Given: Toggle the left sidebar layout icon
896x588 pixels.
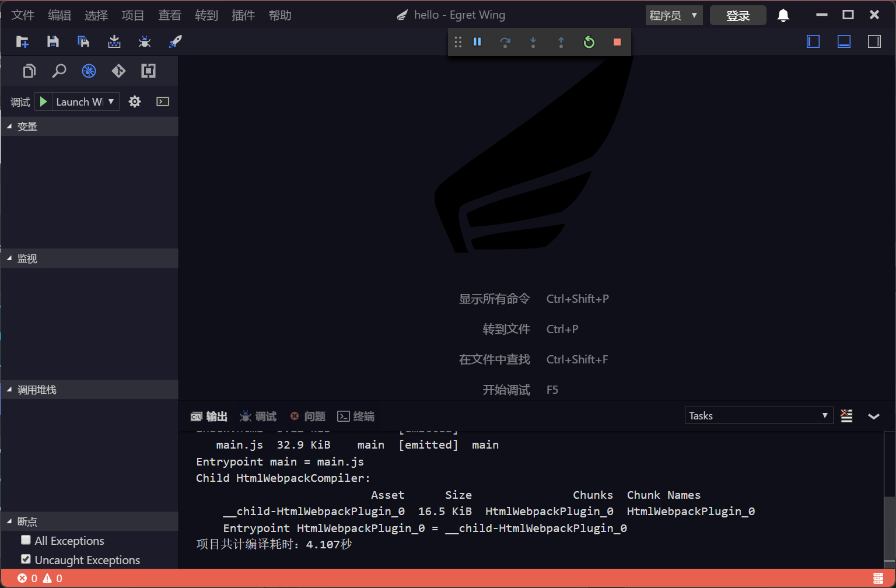Looking at the screenshot, I should tap(813, 41).
